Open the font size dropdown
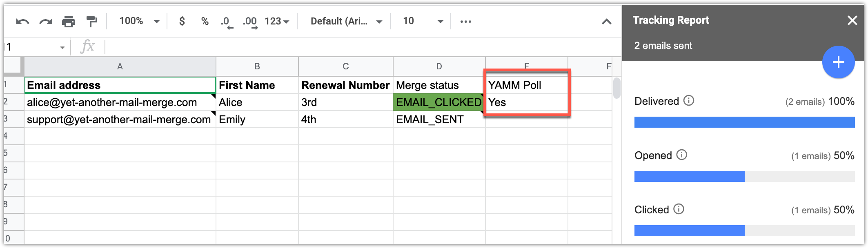The height and width of the screenshot is (248, 868). 421,20
